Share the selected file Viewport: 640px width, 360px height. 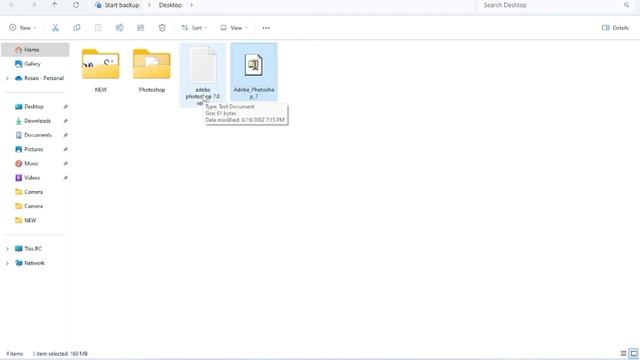coord(141,28)
